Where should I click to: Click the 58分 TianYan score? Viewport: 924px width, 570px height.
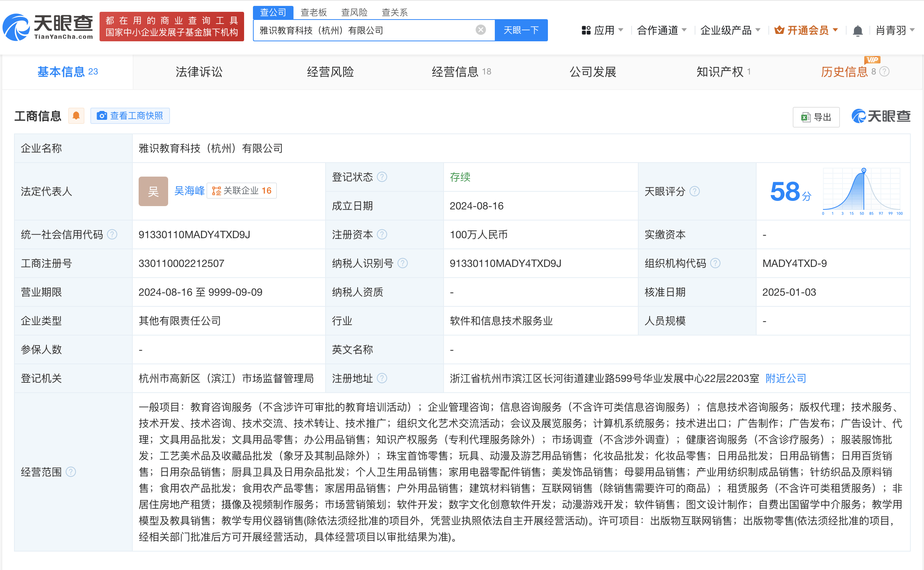[791, 191]
